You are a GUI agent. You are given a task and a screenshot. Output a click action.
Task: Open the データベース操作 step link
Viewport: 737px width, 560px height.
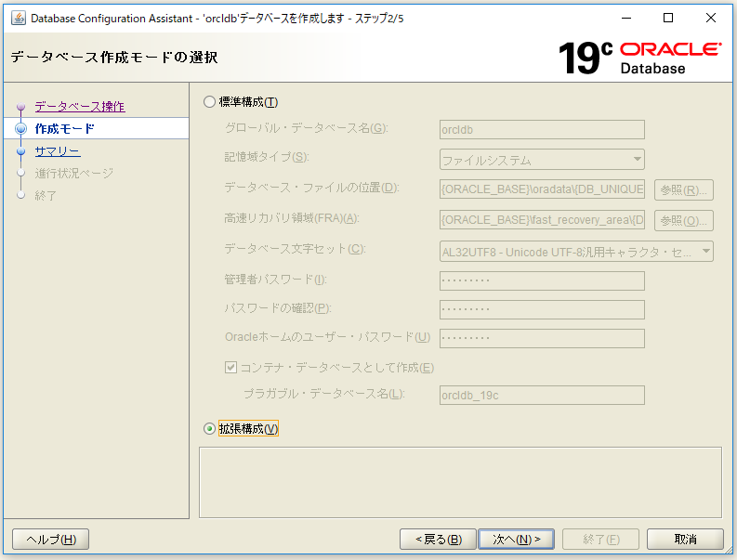[x=80, y=107]
